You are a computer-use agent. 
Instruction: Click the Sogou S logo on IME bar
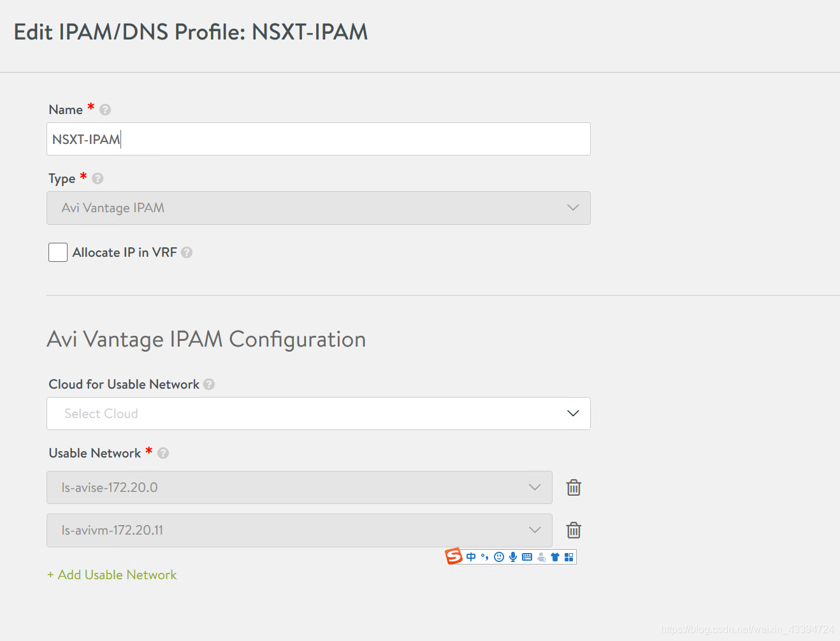[454, 556]
